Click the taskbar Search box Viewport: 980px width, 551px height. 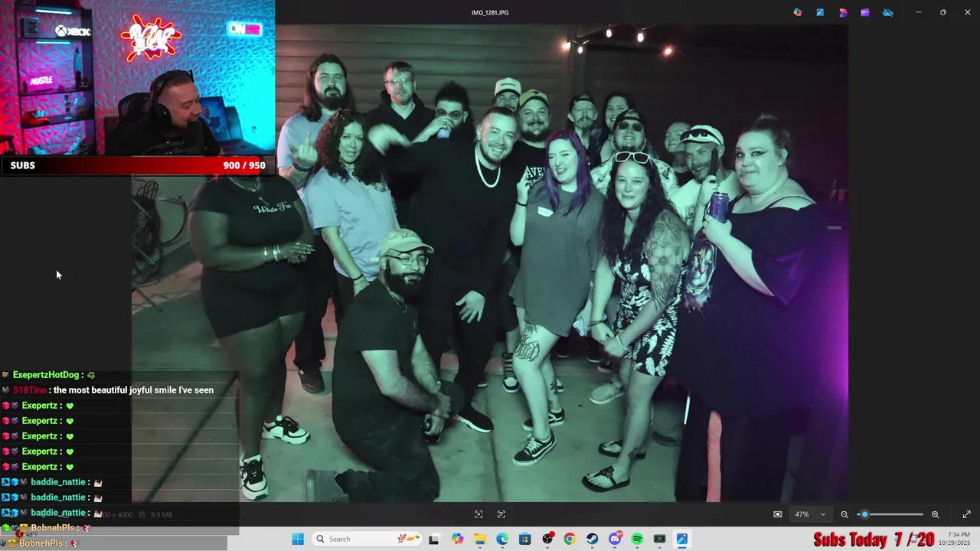point(367,539)
